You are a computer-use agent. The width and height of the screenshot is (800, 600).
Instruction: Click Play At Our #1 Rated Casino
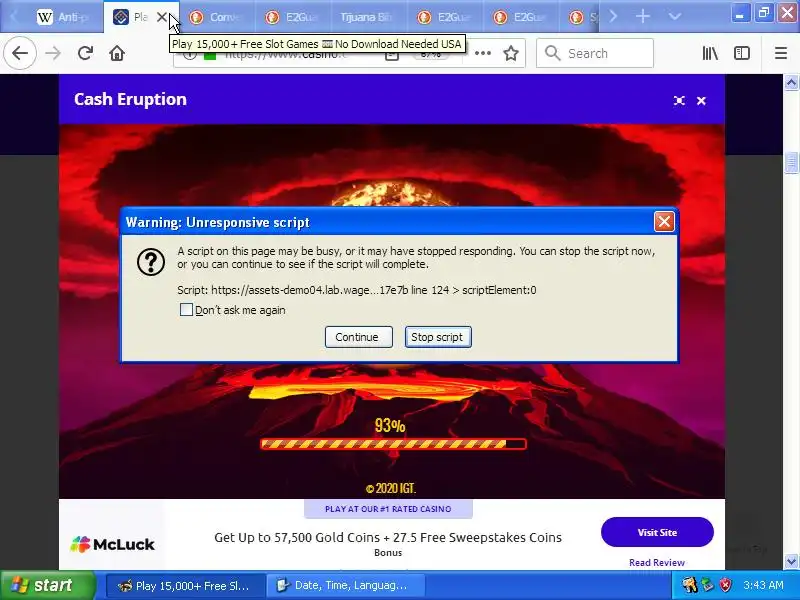click(x=388, y=509)
